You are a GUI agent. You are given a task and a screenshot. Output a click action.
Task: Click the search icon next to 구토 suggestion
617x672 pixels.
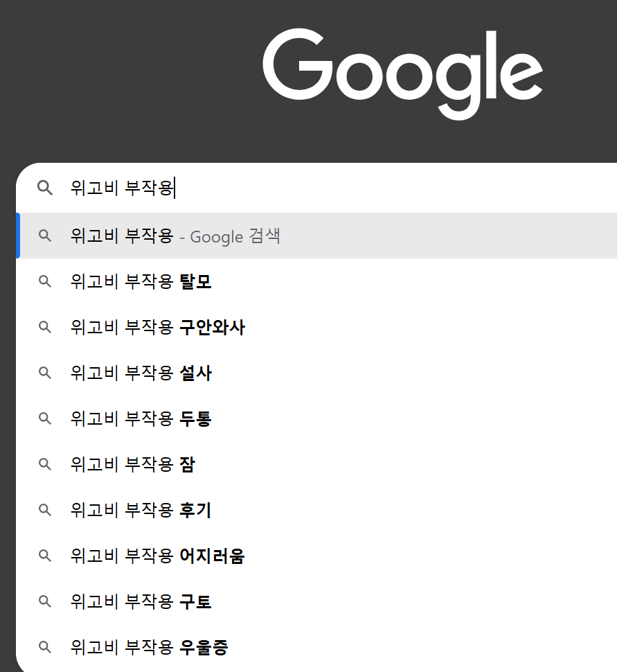[45, 601]
